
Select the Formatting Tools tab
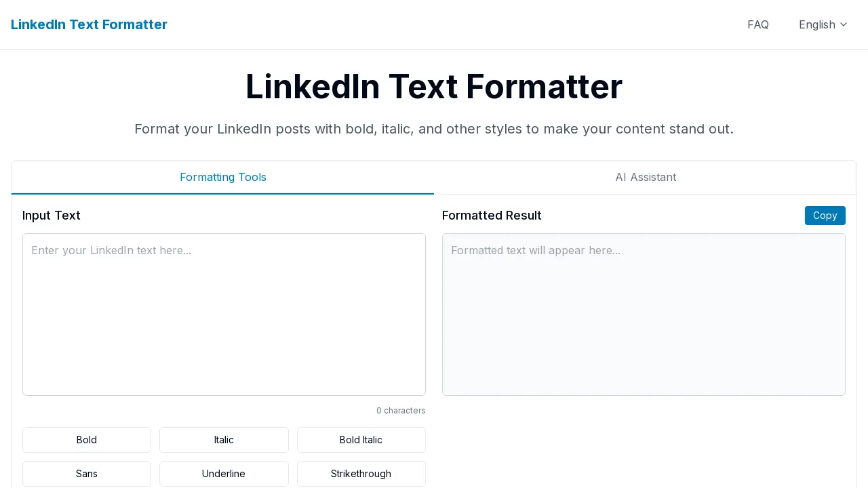click(x=223, y=177)
